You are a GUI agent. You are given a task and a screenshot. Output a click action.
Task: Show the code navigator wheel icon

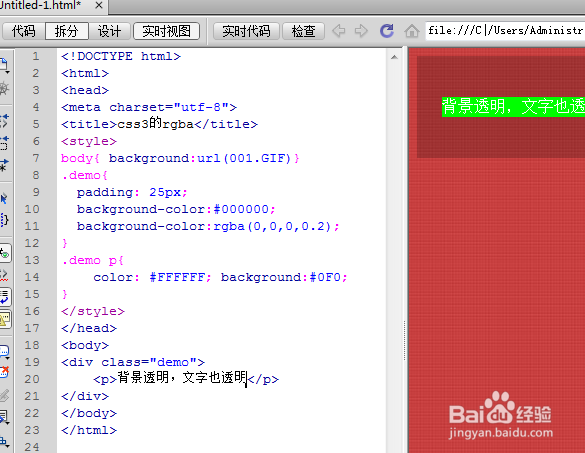coord(4,89)
